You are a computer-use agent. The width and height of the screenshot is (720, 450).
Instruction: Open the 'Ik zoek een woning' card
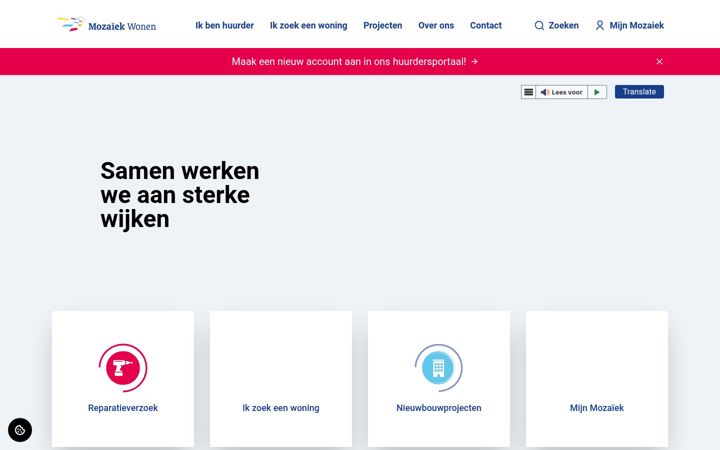pyautogui.click(x=281, y=379)
